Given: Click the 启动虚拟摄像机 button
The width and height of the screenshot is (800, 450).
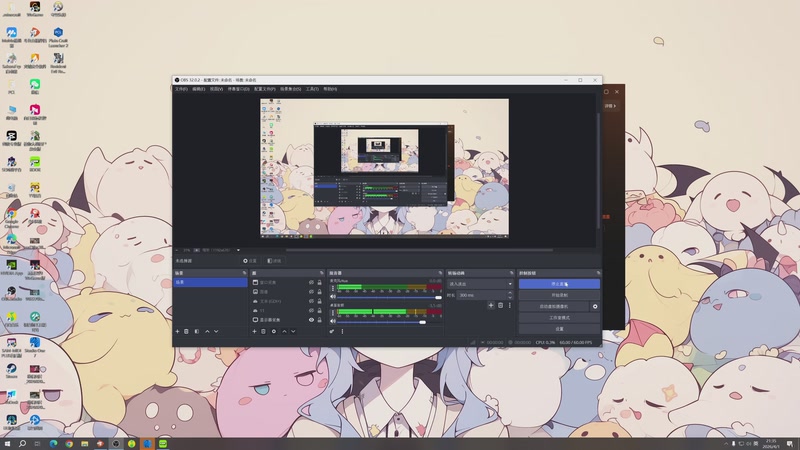Looking at the screenshot, I should click(554, 307).
